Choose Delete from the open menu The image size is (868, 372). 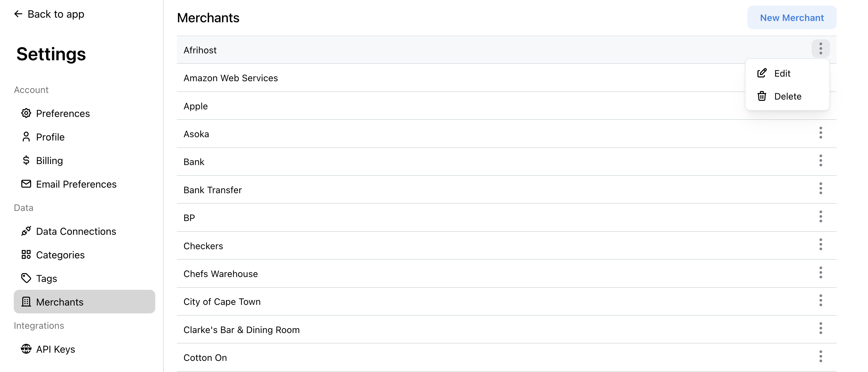[788, 96]
